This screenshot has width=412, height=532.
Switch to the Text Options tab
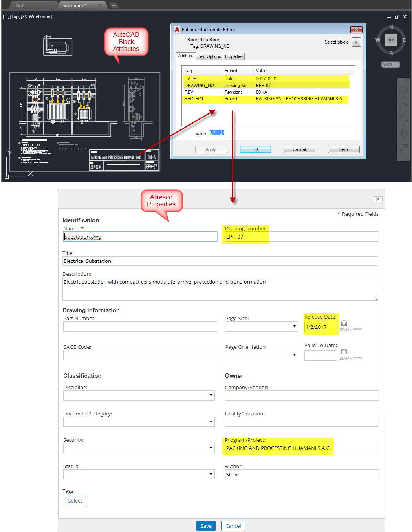pos(209,56)
